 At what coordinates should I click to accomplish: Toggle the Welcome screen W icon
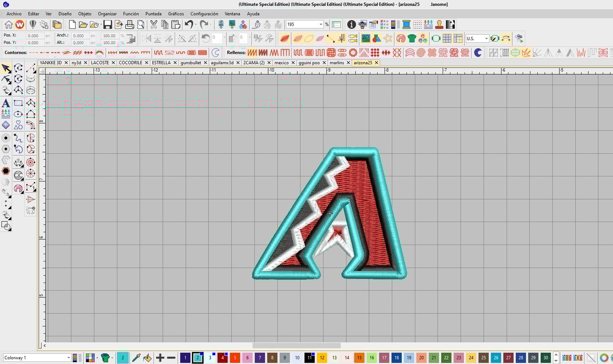[20, 25]
